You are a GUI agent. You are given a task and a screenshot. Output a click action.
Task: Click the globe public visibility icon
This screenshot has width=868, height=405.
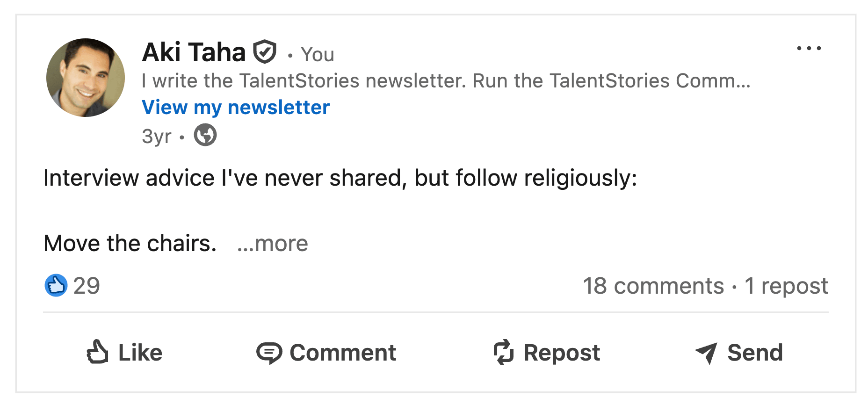[x=205, y=135]
